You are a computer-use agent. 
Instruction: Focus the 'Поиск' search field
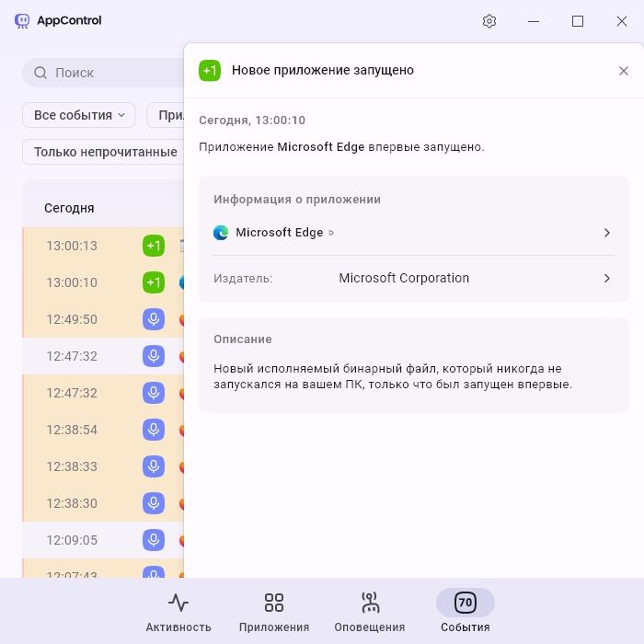click(x=103, y=73)
